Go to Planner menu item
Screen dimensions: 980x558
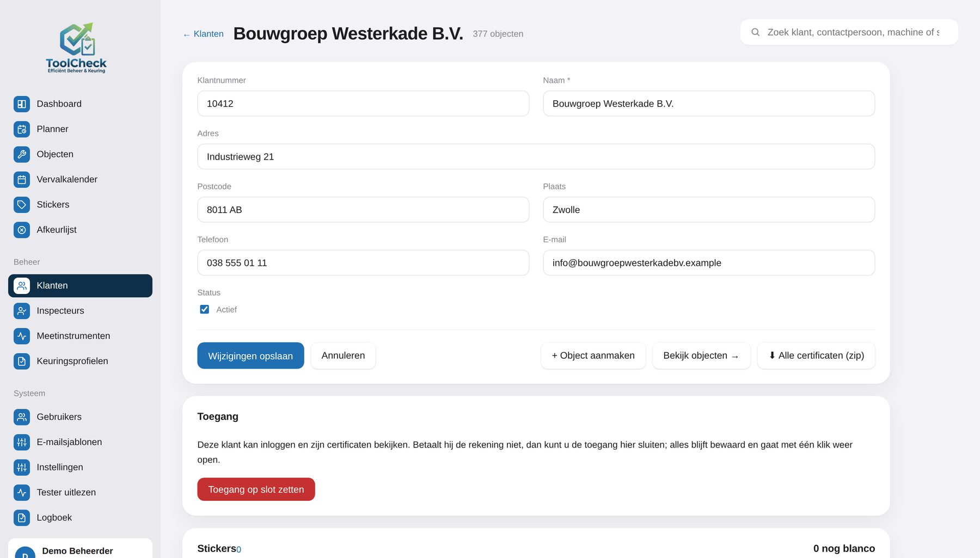(80, 129)
